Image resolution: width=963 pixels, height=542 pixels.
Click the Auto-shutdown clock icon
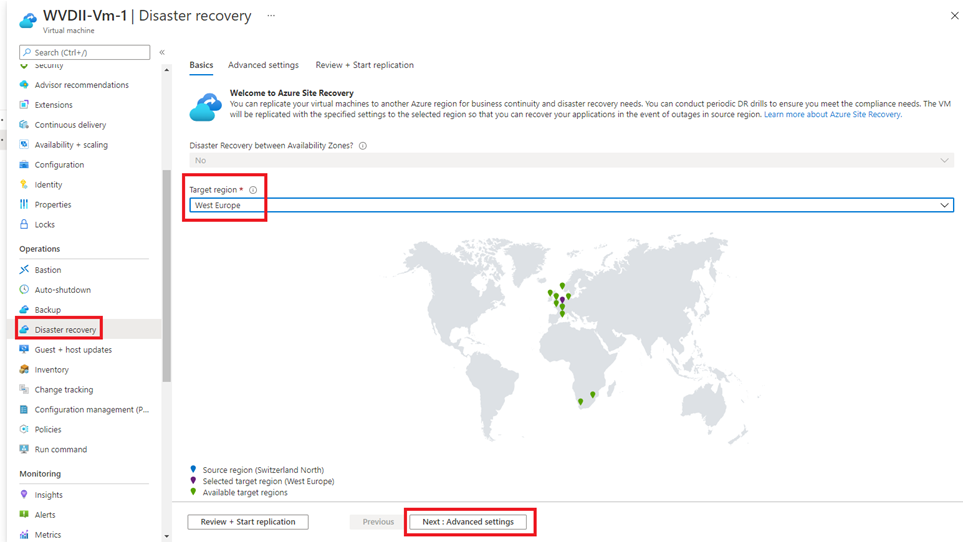tap(24, 289)
